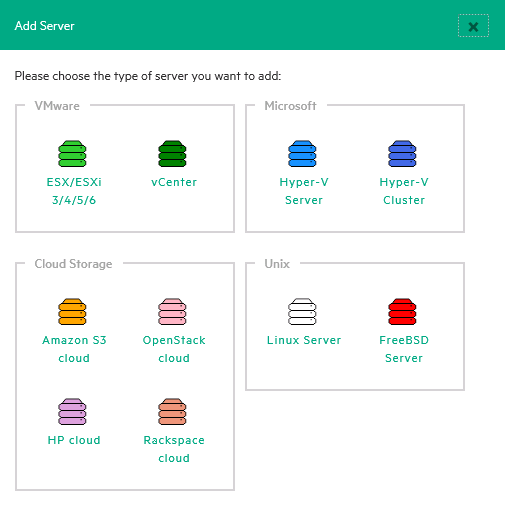
Task: Choose the Hyper-V Cluster text link
Action: click(404, 191)
